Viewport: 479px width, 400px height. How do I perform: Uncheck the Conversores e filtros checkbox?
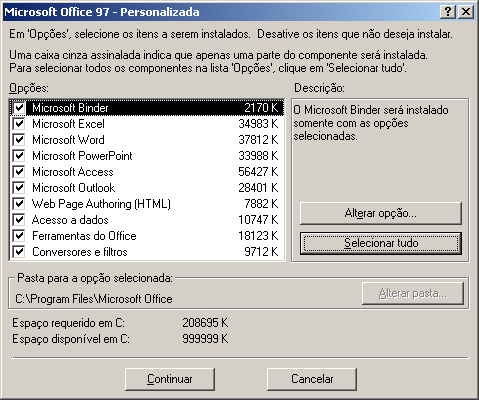[x=19, y=252]
